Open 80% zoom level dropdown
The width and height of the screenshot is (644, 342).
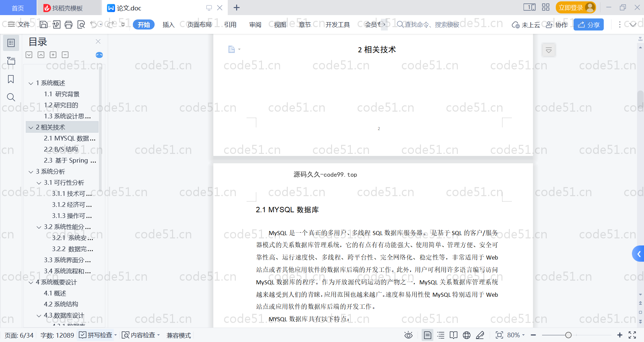(516, 335)
